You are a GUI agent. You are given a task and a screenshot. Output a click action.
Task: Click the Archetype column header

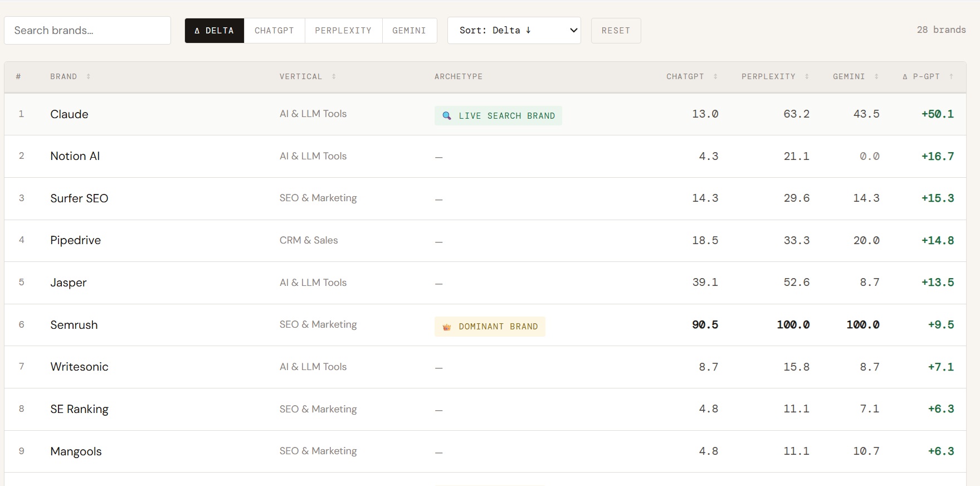(458, 77)
